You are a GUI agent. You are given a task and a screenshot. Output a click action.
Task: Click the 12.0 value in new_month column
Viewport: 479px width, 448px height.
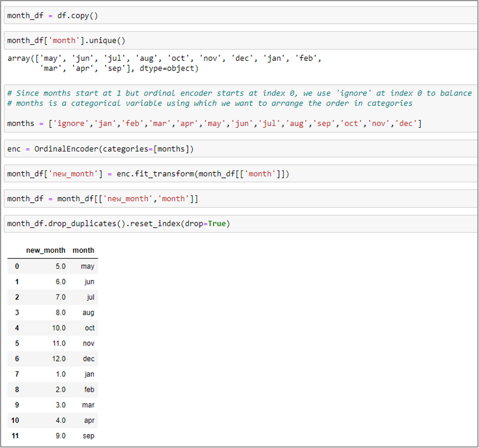tap(58, 359)
